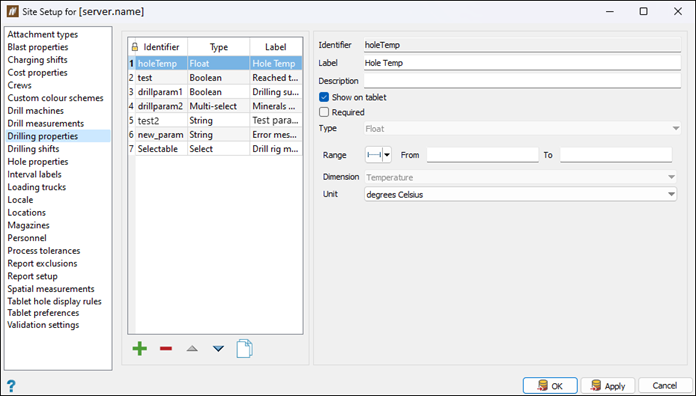Select Drilling properties in sidebar

coord(43,136)
